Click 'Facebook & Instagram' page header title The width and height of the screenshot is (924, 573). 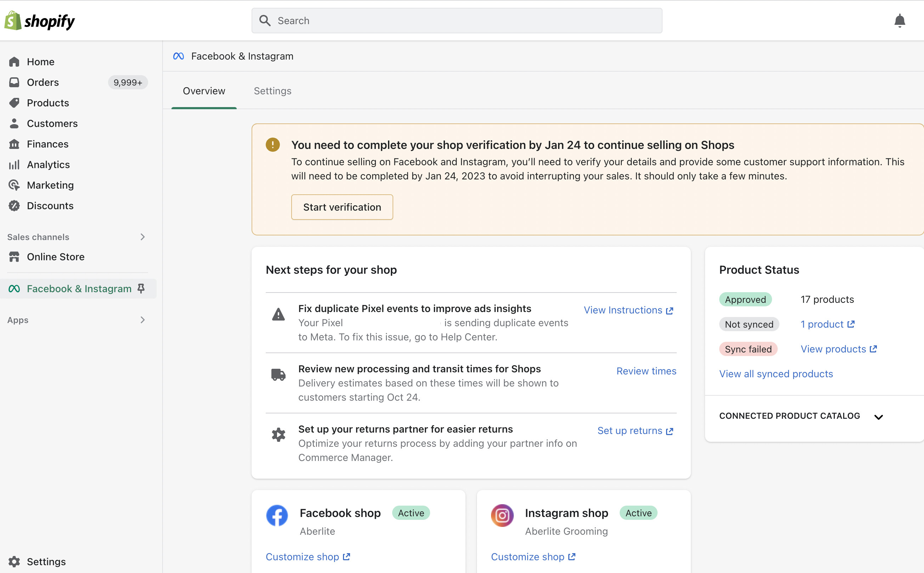pos(242,56)
